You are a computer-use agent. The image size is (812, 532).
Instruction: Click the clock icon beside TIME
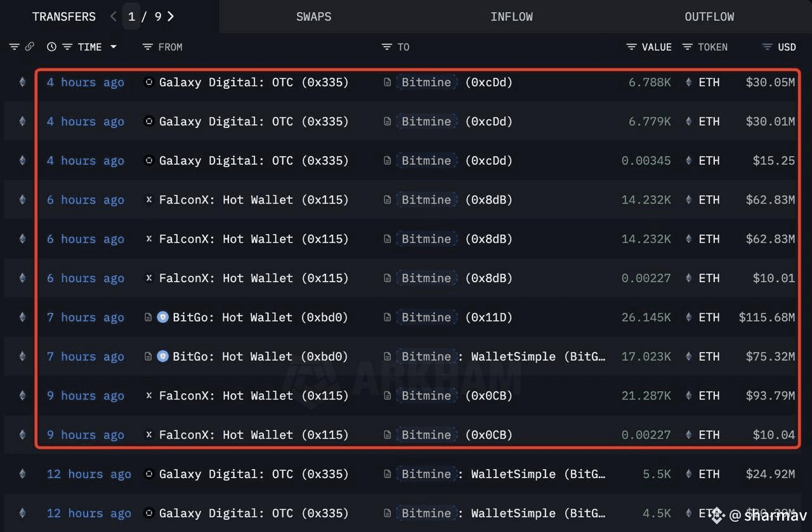pos(51,47)
